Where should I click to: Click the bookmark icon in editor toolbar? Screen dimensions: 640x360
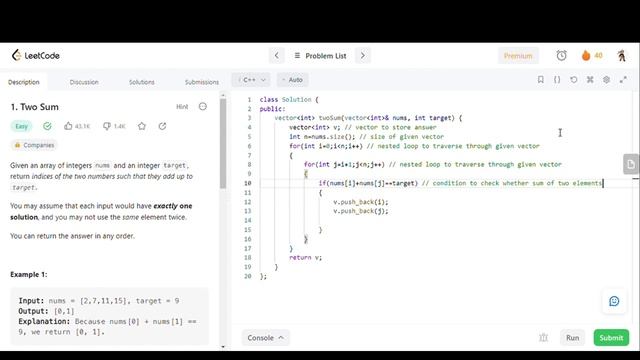click(x=540, y=80)
